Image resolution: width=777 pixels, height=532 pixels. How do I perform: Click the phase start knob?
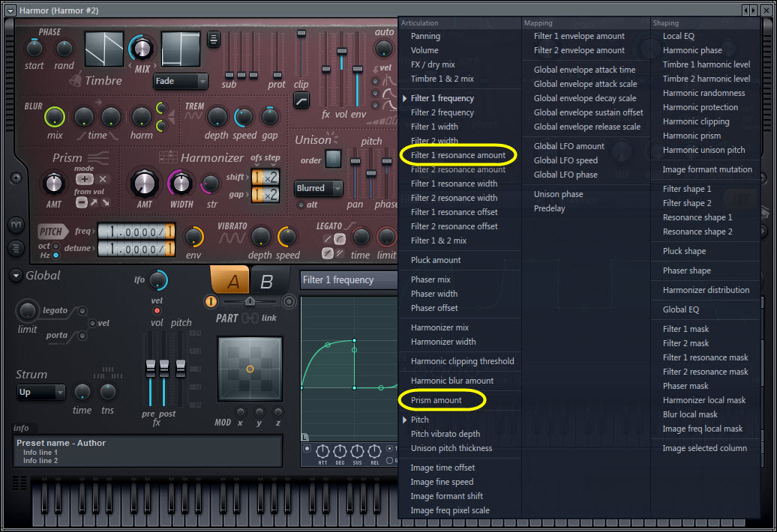click(34, 49)
